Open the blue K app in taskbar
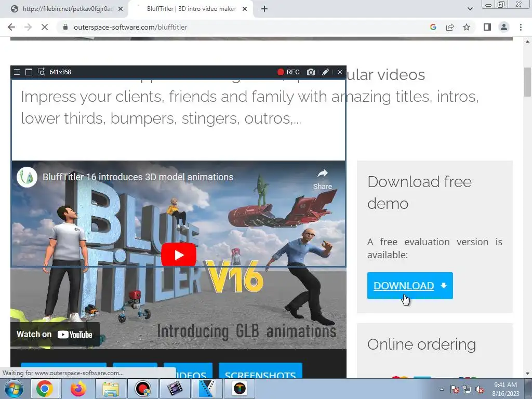 pyautogui.click(x=207, y=389)
